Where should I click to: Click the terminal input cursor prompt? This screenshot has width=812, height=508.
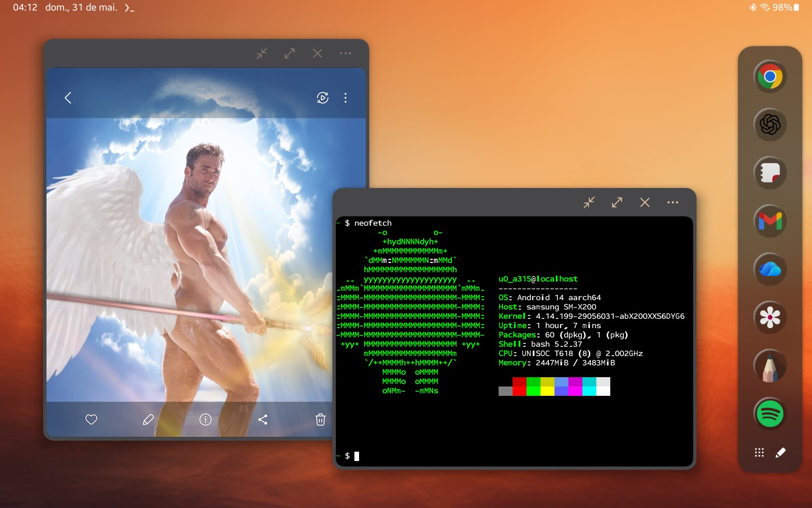357,456
